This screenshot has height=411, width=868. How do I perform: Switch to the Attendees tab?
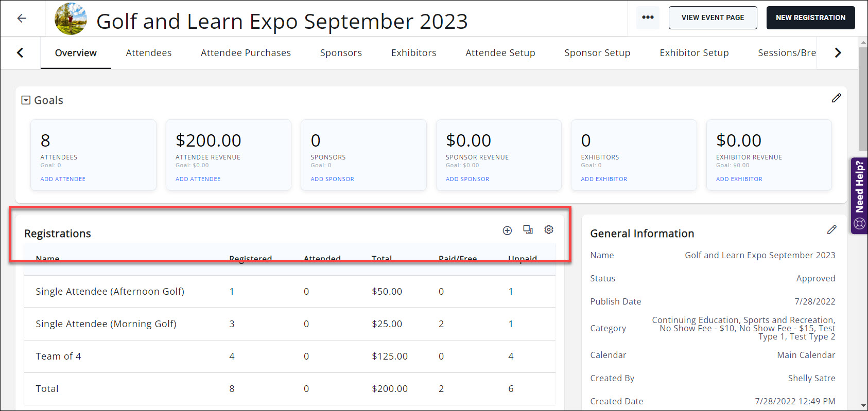pos(148,53)
